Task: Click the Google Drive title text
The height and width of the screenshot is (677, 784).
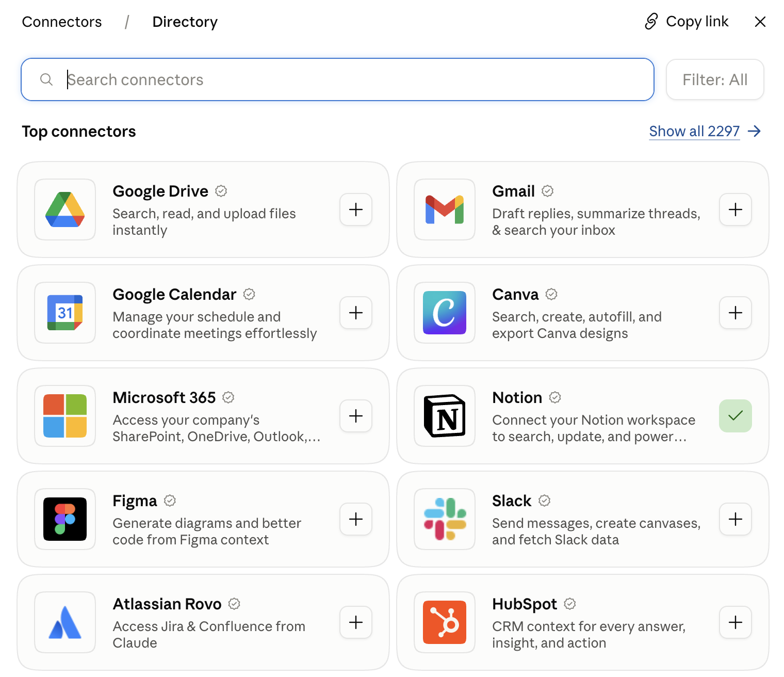Action: pos(160,191)
